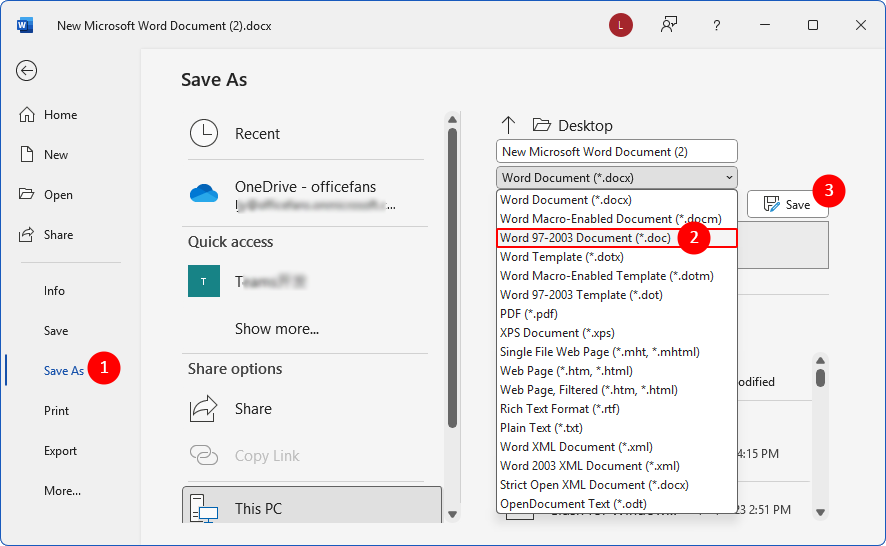This screenshot has height=546, width=886.
Task: Click the user account avatar
Action: tap(620, 25)
